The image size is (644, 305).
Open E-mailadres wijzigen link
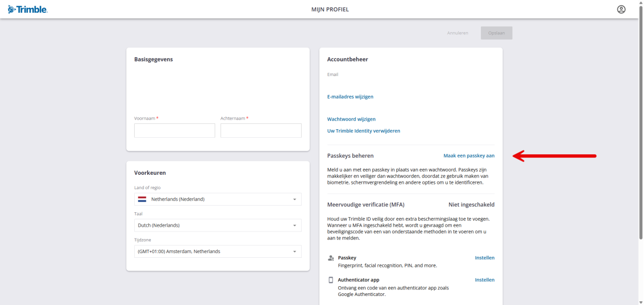[350, 97]
